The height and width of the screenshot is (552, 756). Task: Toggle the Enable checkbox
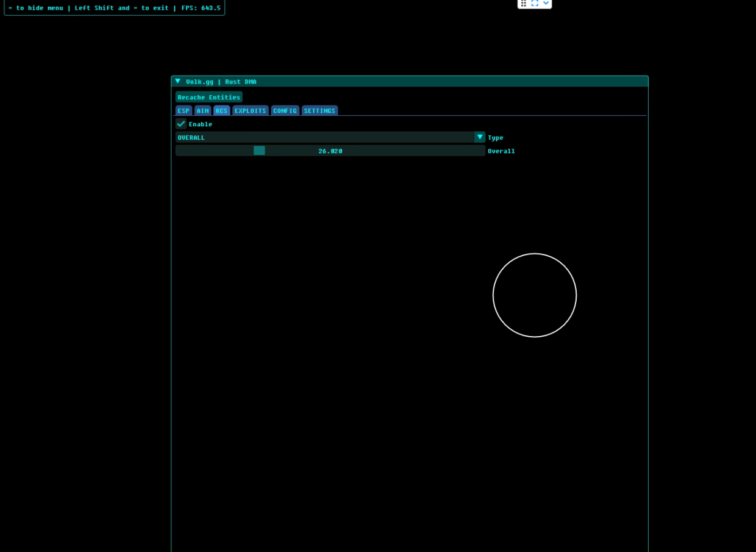coord(181,124)
